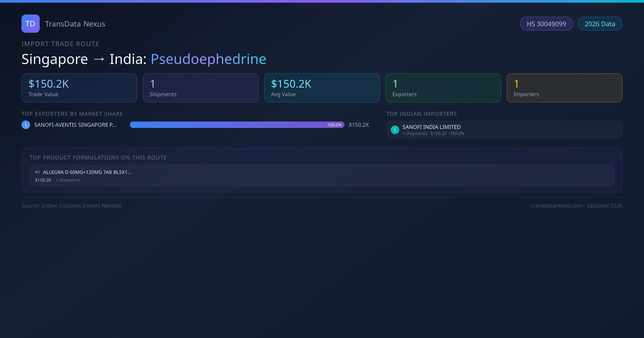Select the SANOFI-AVENTIS SINGAPORE exporter name
Screen dimensions: 644x338
[x=75, y=125]
